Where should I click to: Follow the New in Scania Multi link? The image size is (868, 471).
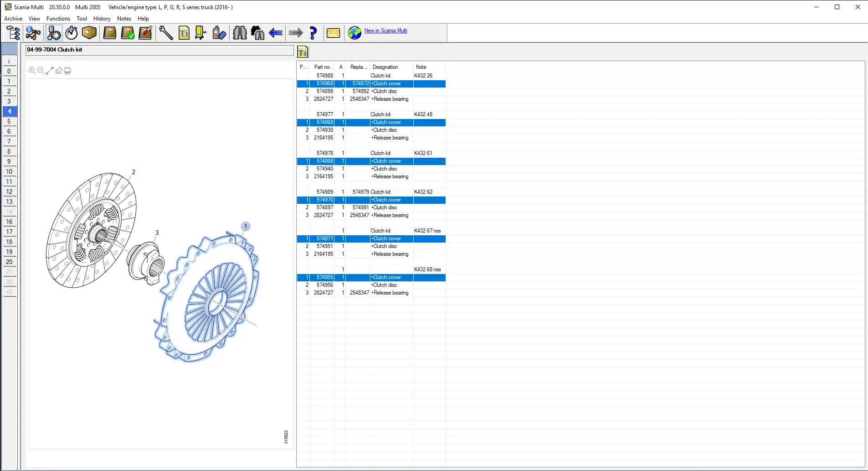(x=385, y=31)
